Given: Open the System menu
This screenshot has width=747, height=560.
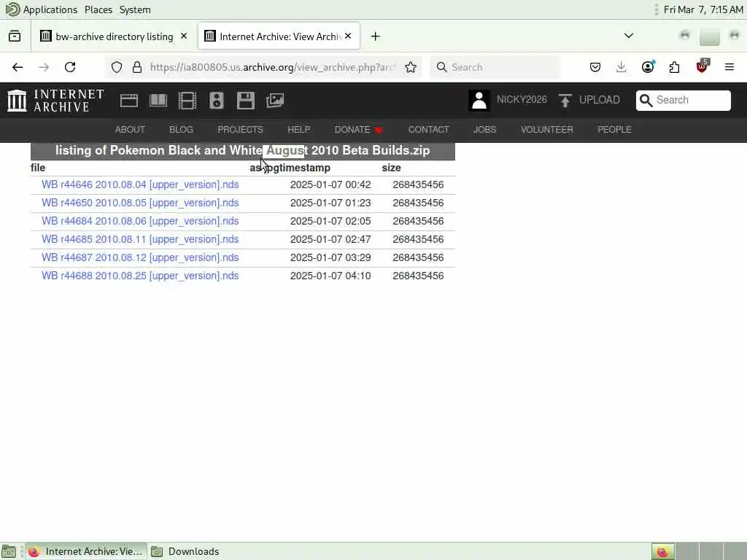Looking at the screenshot, I should coord(135,9).
